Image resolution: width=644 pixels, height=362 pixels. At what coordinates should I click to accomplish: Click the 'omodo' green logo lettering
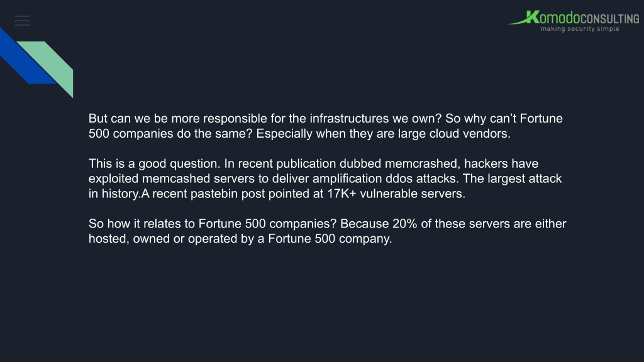click(559, 18)
